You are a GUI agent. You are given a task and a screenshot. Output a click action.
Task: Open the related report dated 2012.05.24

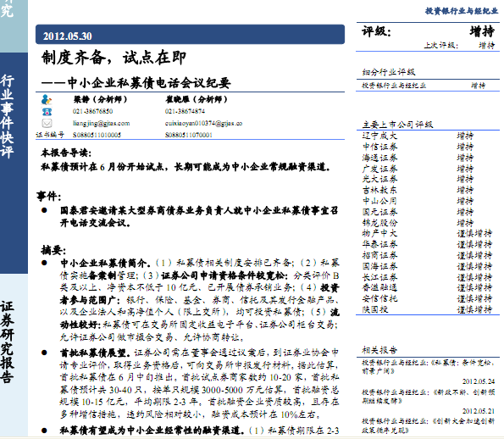[x=428, y=367]
